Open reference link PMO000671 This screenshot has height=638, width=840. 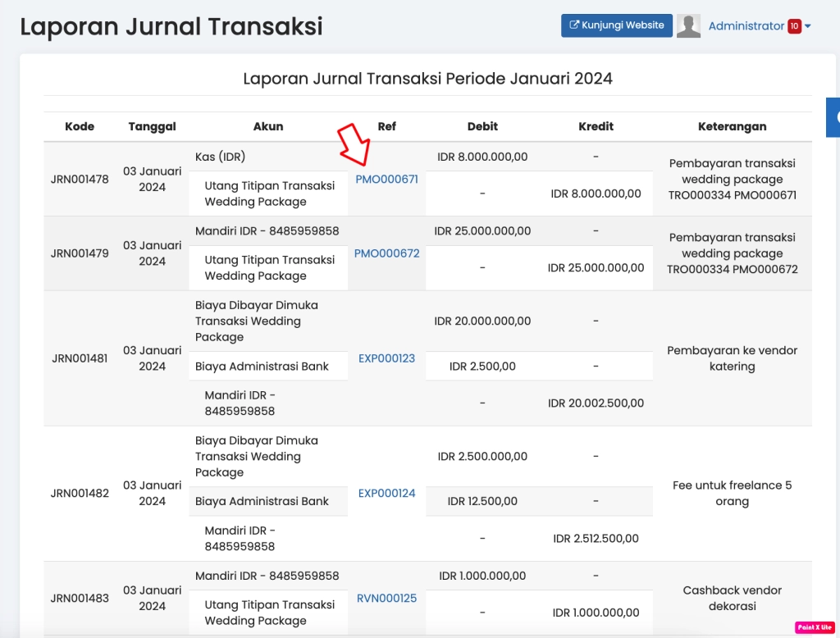click(386, 179)
